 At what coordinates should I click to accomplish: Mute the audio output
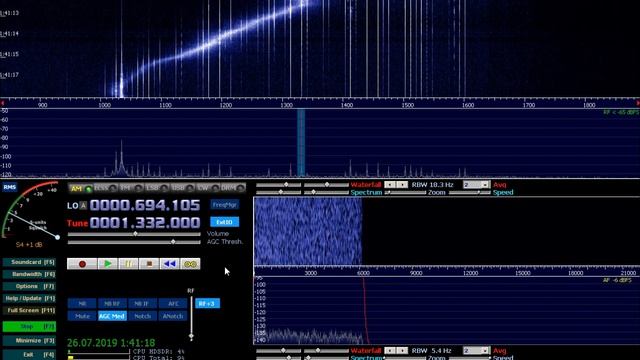coord(82,316)
